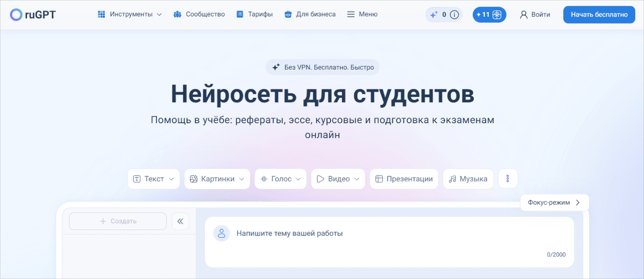This screenshot has height=279, width=644.
Task: Expand the Видео dropdown
Action: tap(338, 179)
